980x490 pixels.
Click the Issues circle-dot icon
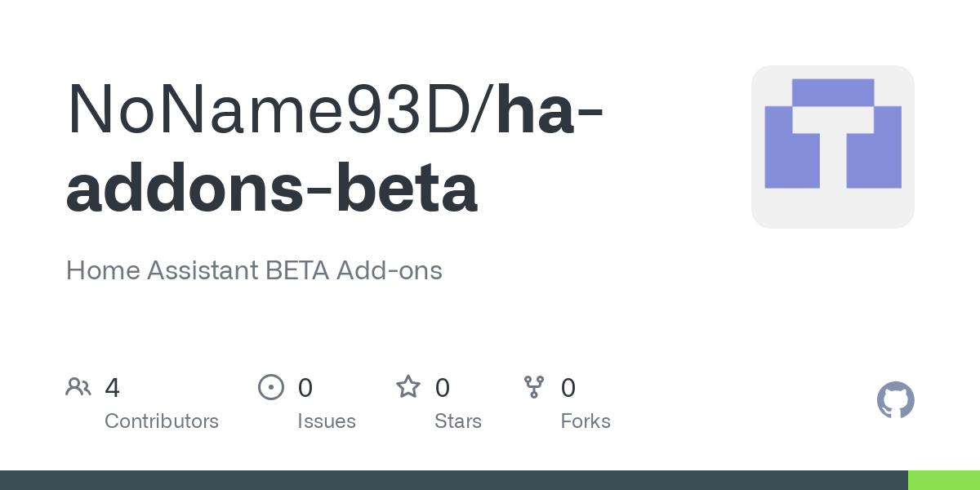click(x=270, y=387)
